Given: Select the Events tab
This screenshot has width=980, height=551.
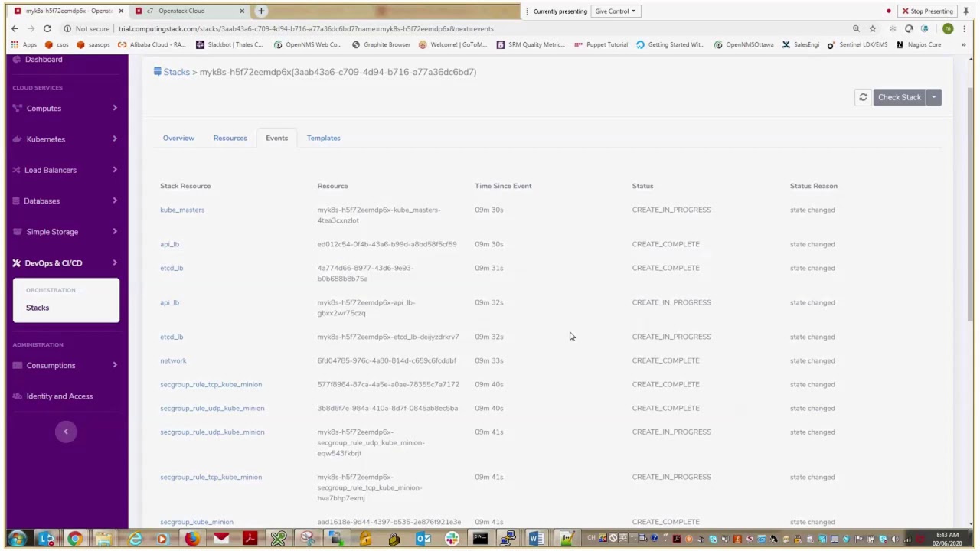Looking at the screenshot, I should 276,138.
